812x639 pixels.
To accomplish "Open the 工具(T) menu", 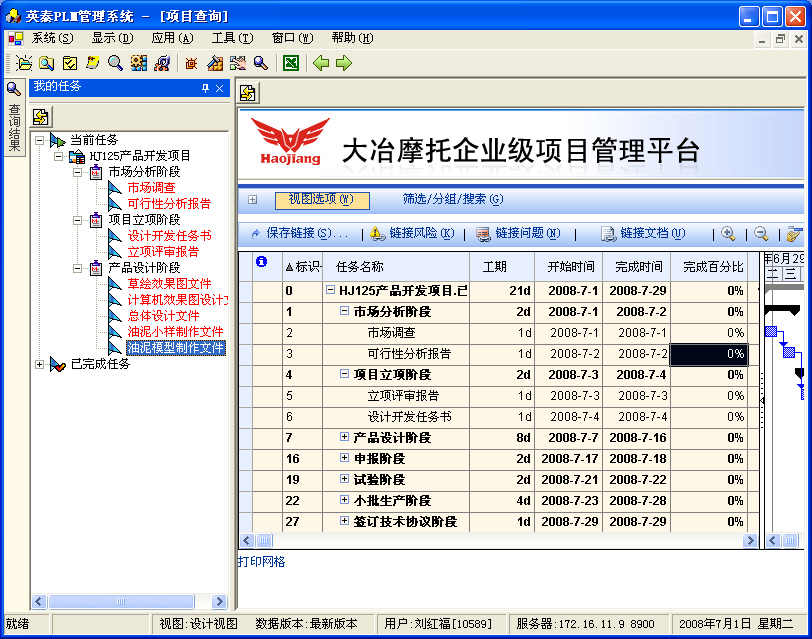I will click(233, 38).
